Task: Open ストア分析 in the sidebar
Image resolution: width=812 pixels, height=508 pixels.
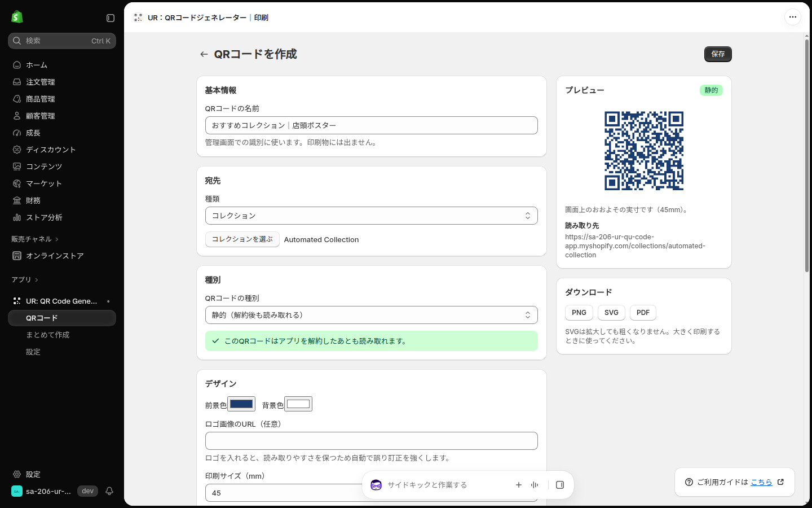Action: pyautogui.click(x=62, y=217)
